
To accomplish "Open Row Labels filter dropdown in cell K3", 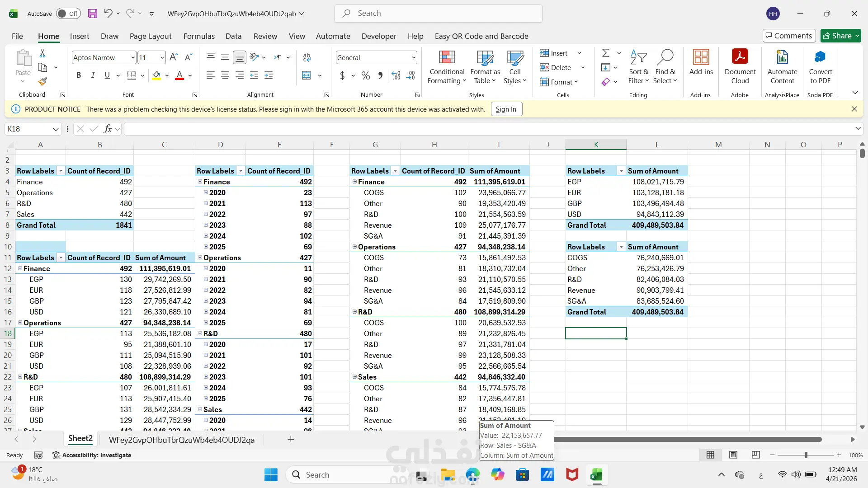I will (x=621, y=171).
